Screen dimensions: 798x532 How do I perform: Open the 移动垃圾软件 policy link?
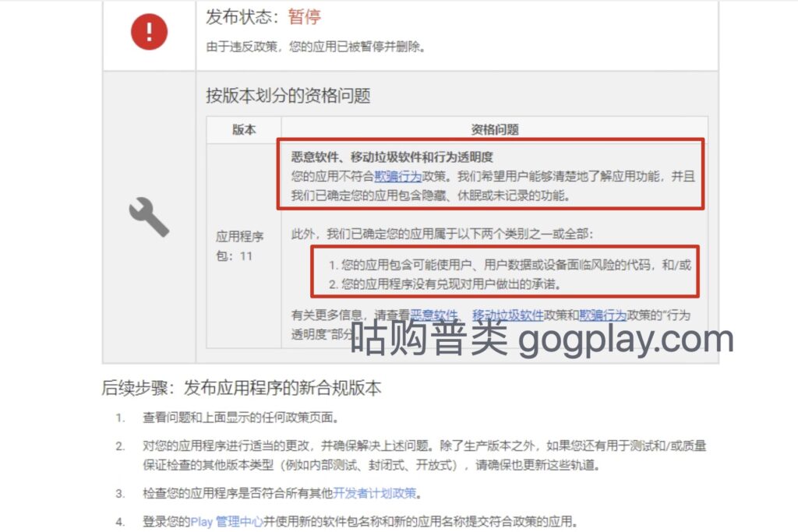tap(508, 315)
